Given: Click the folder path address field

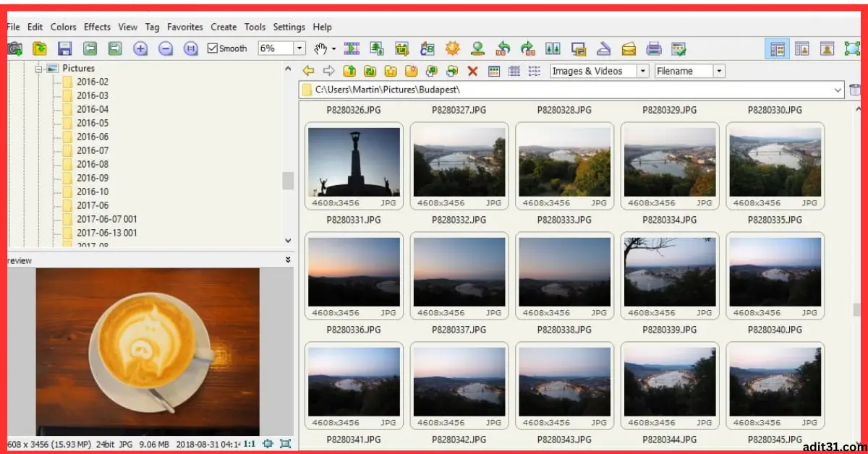Looking at the screenshot, I should click(x=571, y=90).
